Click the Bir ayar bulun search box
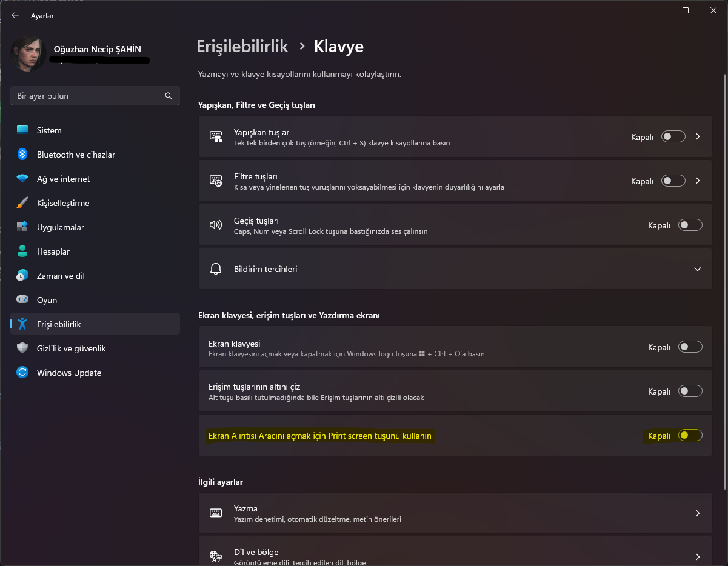The height and width of the screenshot is (566, 728). point(88,96)
